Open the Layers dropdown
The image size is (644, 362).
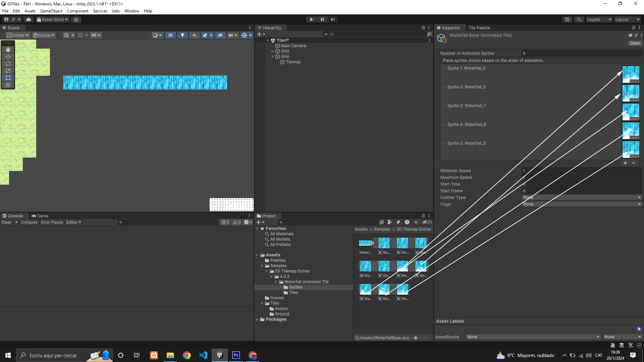599,19
